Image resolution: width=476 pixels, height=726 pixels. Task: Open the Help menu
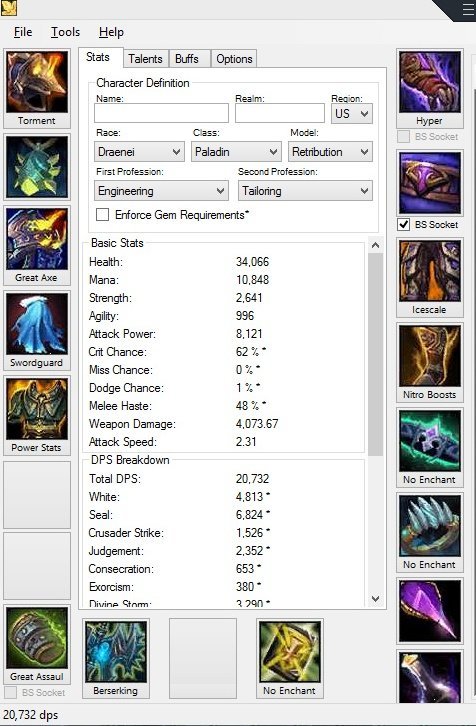coord(111,32)
